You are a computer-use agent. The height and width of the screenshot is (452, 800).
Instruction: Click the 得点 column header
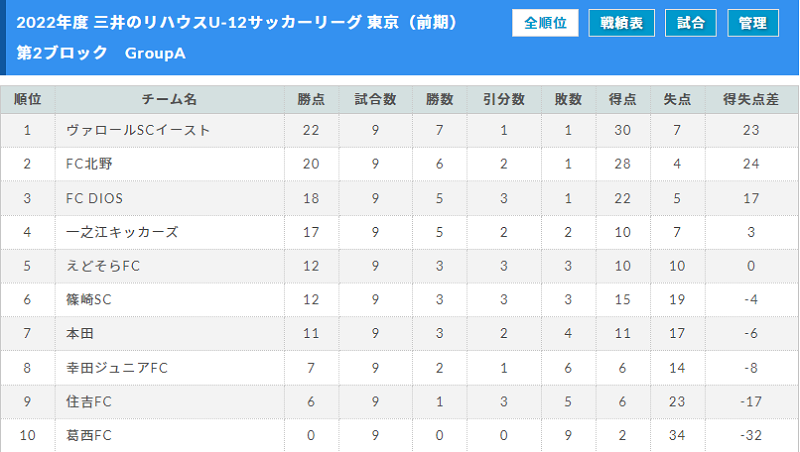(x=622, y=99)
